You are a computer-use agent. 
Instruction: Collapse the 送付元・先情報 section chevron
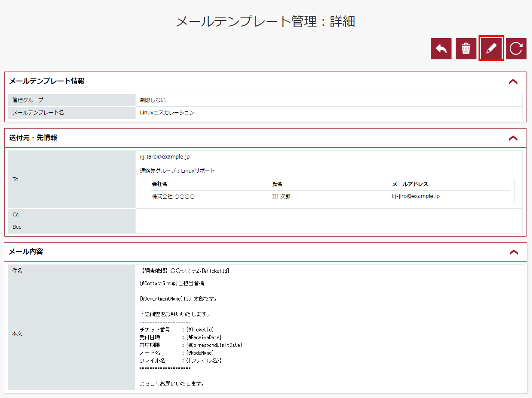513,138
